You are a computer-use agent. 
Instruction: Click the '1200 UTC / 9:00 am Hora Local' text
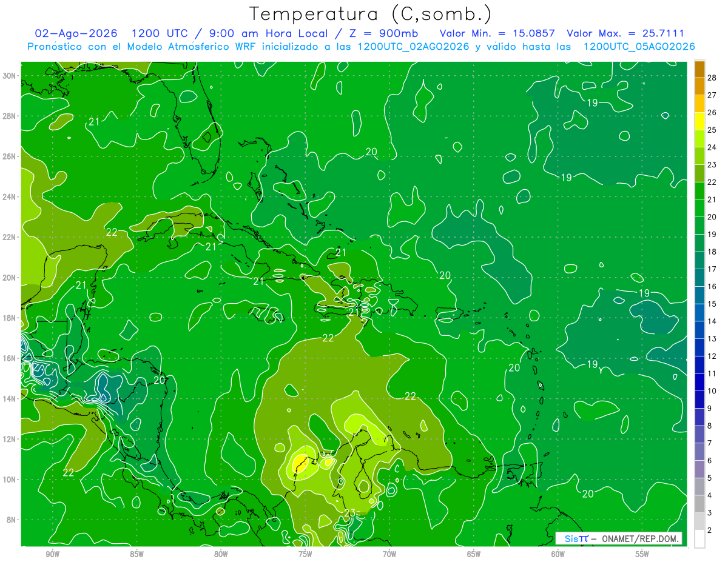(237, 33)
